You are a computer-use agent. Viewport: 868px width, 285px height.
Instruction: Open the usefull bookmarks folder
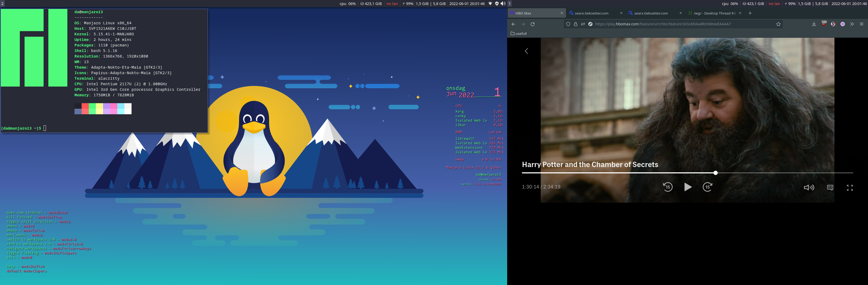[519, 33]
